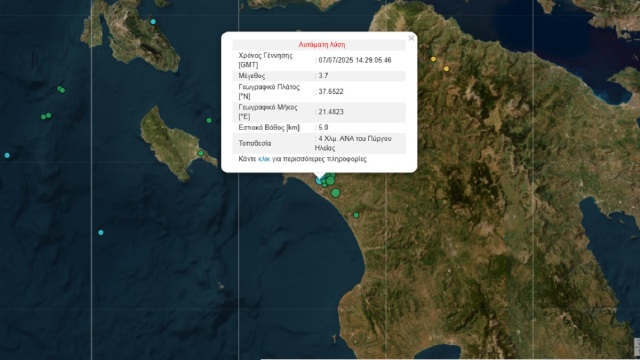The height and width of the screenshot is (360, 640).
Task: Select the upper-left yellow earthquake marker
Action: pos(433,59)
